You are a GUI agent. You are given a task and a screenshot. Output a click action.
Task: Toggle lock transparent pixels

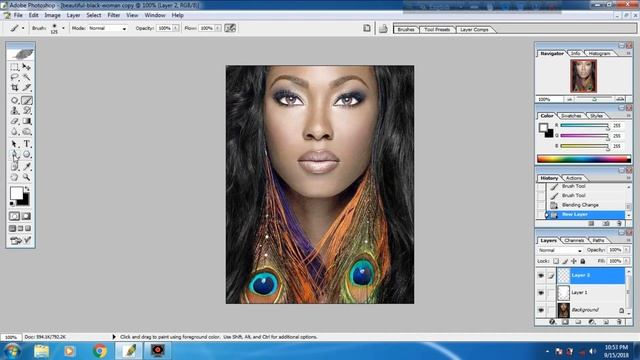coord(556,261)
